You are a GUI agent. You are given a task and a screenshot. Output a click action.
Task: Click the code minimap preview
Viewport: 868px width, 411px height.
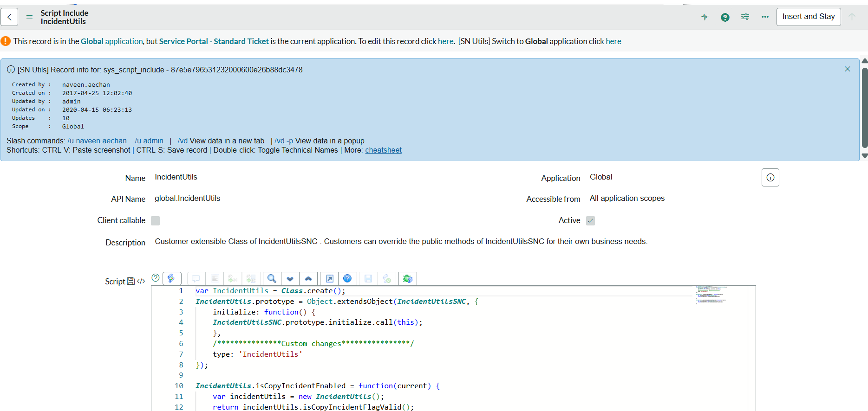point(711,295)
